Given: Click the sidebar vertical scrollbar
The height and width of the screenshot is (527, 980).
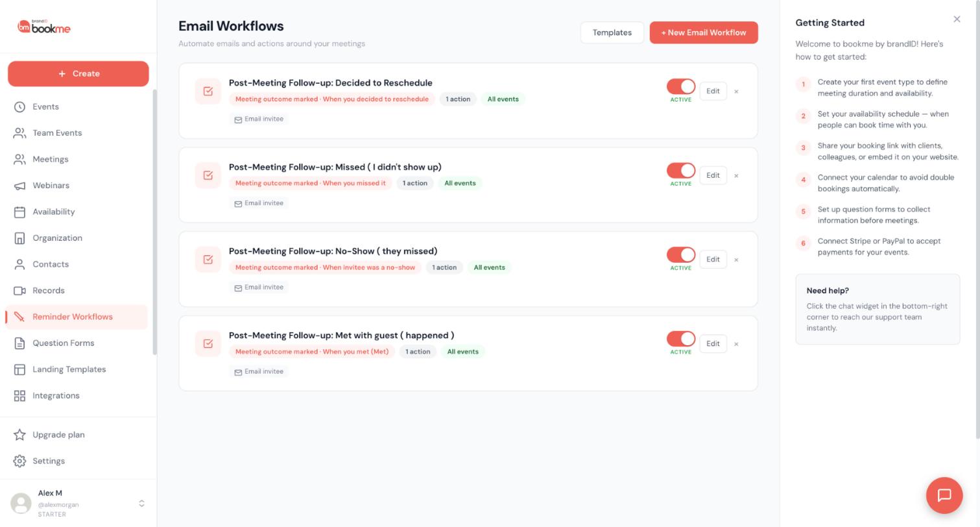Looking at the screenshot, I should [154, 222].
